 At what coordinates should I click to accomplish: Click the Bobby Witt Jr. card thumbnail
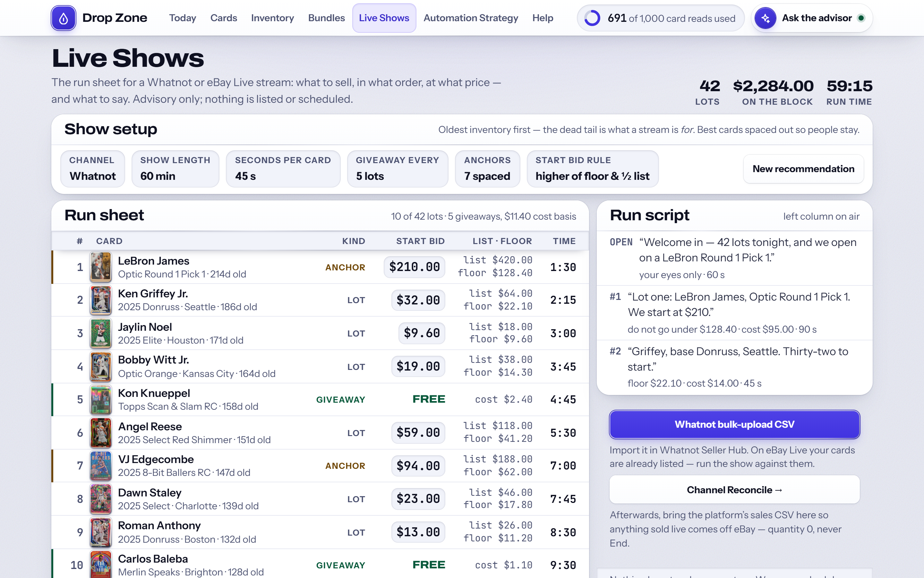(101, 367)
